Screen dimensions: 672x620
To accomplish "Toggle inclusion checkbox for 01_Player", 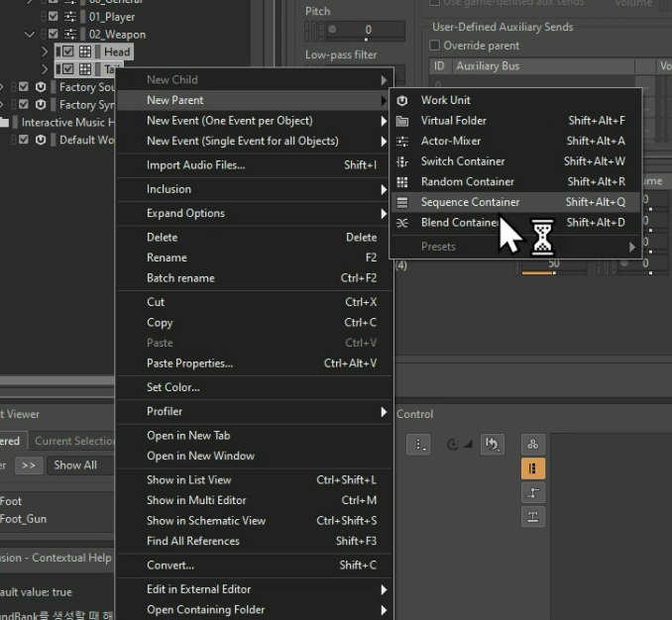I will 54,16.
